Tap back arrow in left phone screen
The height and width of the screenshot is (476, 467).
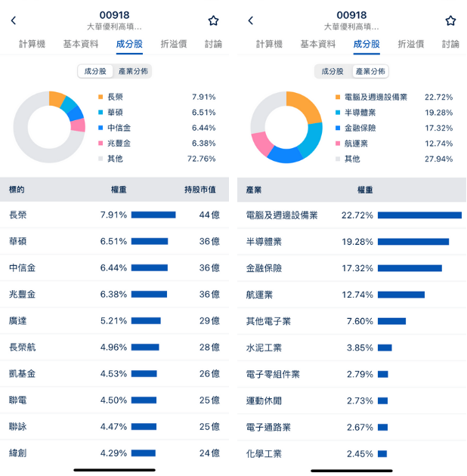[x=14, y=20]
